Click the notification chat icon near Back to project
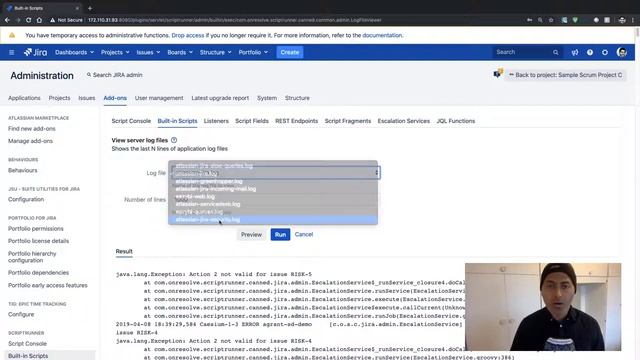The width and height of the screenshot is (640, 360). click(x=498, y=74)
